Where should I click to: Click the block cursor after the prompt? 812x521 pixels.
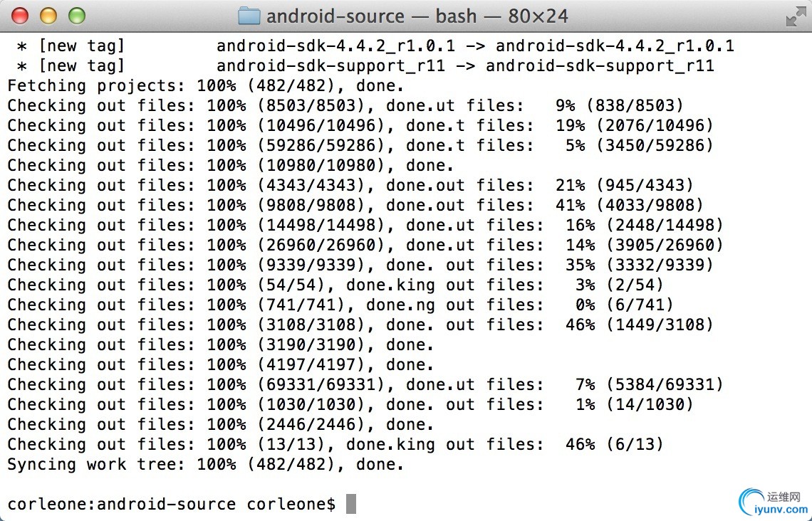coord(350,504)
